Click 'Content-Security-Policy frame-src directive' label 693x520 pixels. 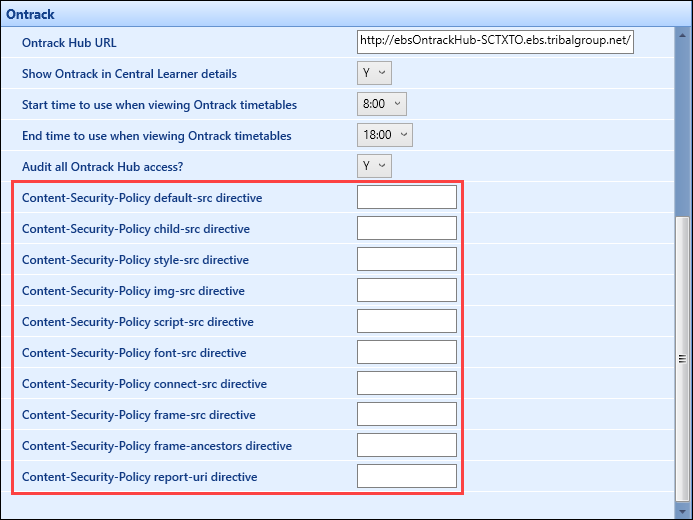point(139,415)
